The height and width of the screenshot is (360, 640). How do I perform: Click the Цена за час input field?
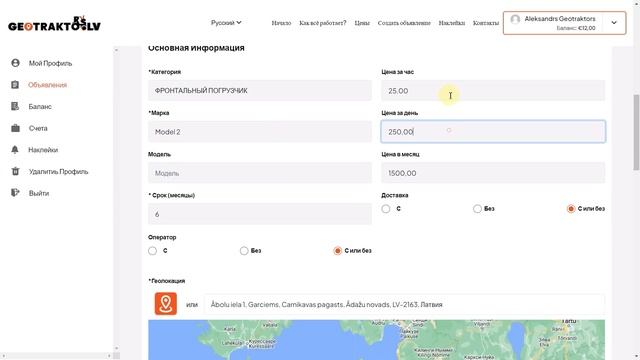[493, 91]
